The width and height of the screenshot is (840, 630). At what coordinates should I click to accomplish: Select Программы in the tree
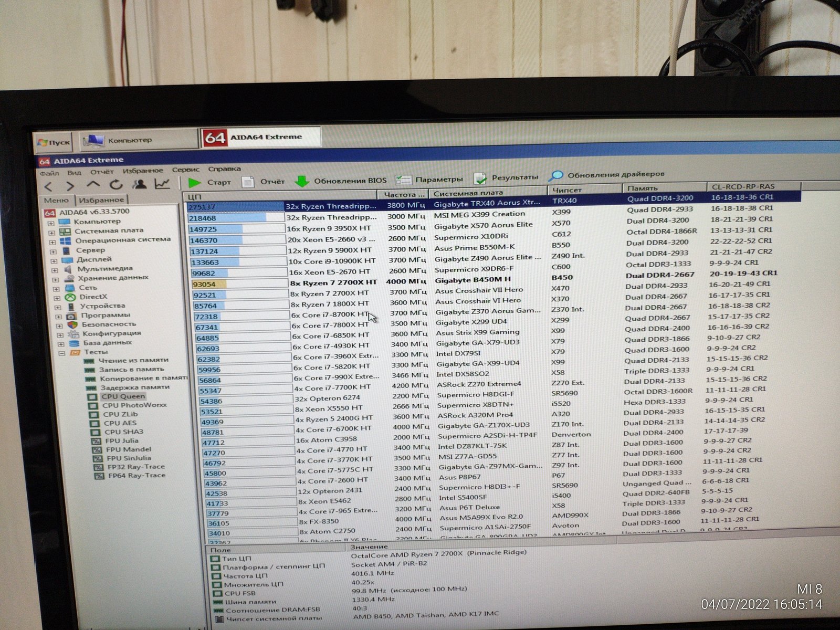coord(99,315)
